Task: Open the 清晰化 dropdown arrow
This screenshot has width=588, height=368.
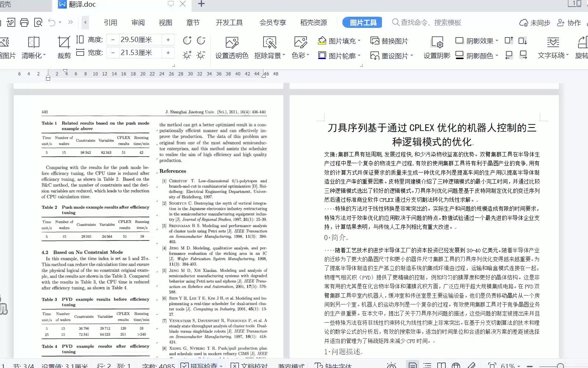Action: coord(45,55)
